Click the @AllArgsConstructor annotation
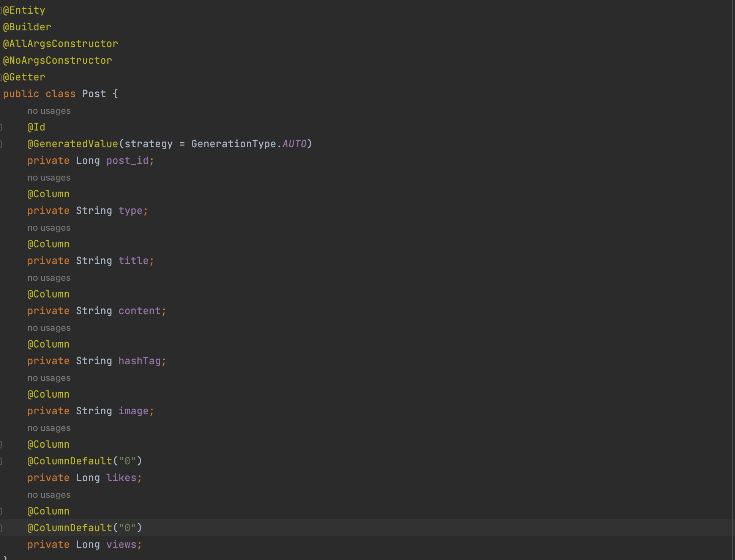Viewport: 735px width, 560px height. (x=61, y=44)
